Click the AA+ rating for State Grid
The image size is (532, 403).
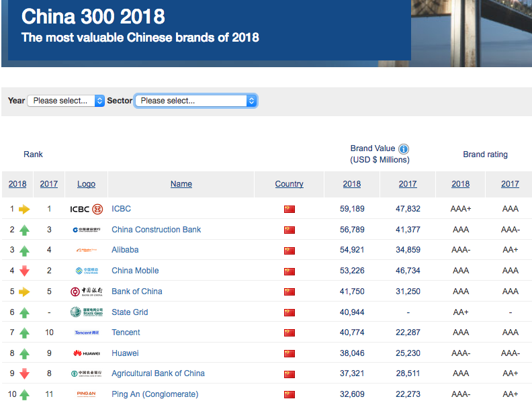(x=461, y=312)
